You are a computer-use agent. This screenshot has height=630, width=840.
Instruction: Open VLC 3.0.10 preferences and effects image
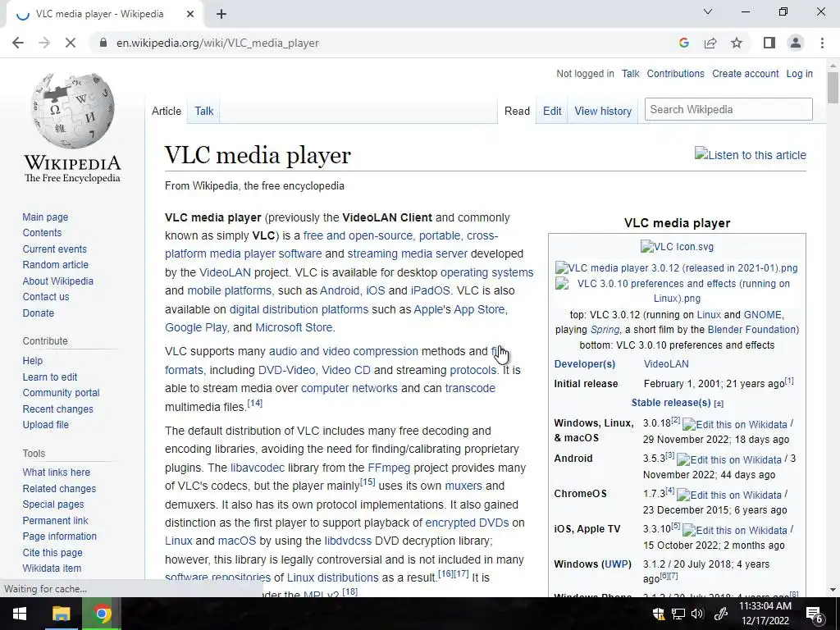tap(677, 290)
